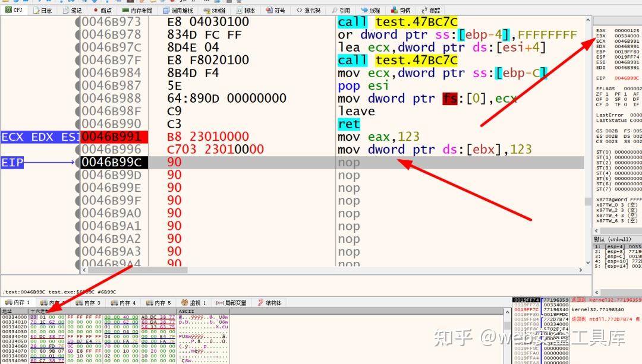Select the 内存 3 dump tab
The width and height of the screenshot is (642, 364).
88,303
